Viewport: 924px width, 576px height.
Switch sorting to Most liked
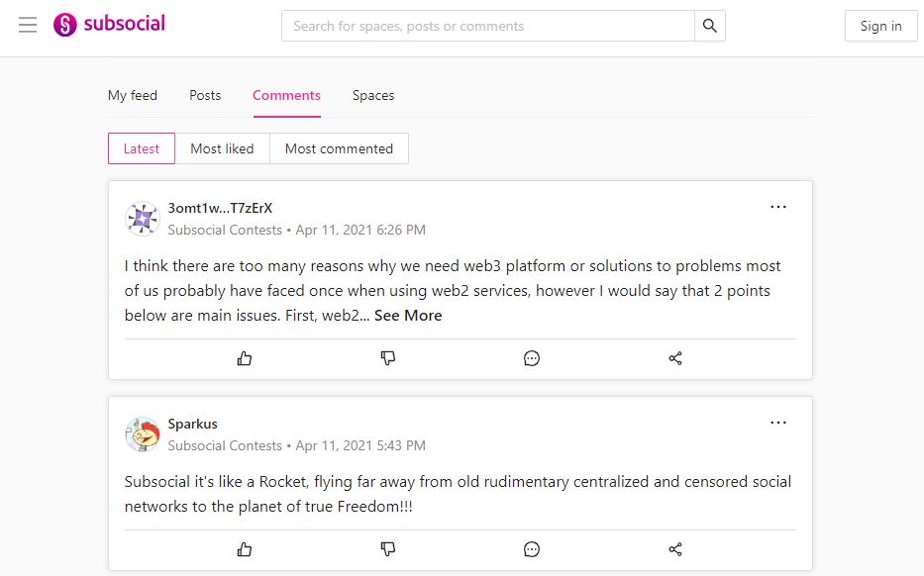pos(222,148)
